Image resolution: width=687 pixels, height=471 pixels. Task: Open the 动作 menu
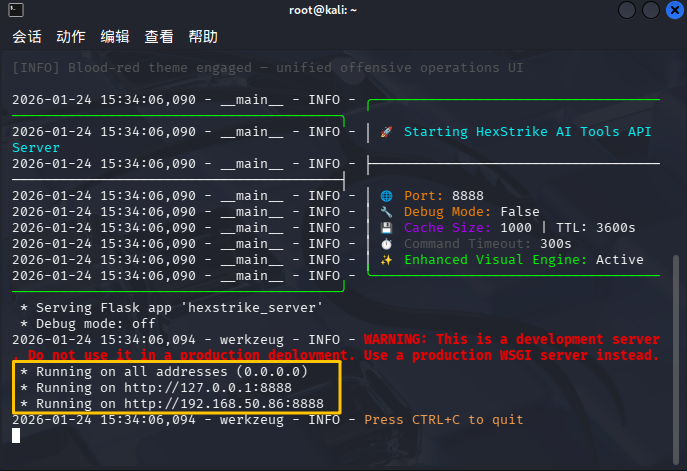[x=71, y=37]
